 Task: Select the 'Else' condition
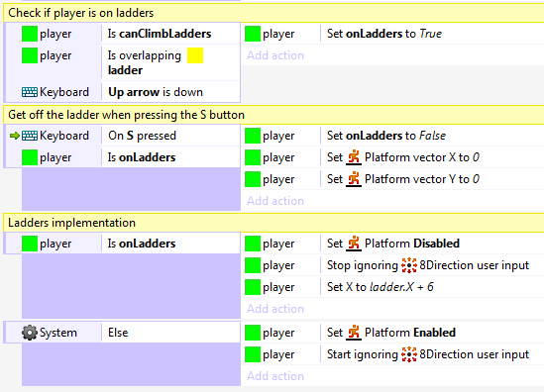[x=118, y=333]
